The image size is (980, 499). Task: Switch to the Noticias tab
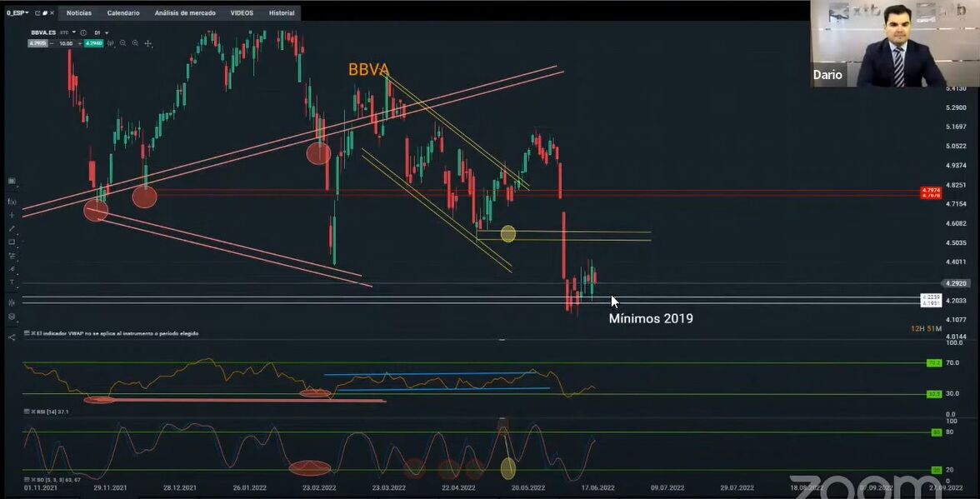coord(78,13)
